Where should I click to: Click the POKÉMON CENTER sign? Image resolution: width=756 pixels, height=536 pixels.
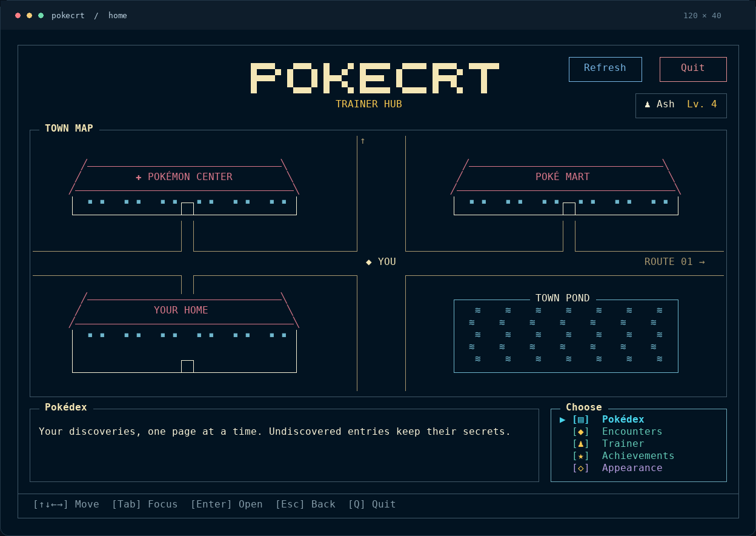pos(190,177)
